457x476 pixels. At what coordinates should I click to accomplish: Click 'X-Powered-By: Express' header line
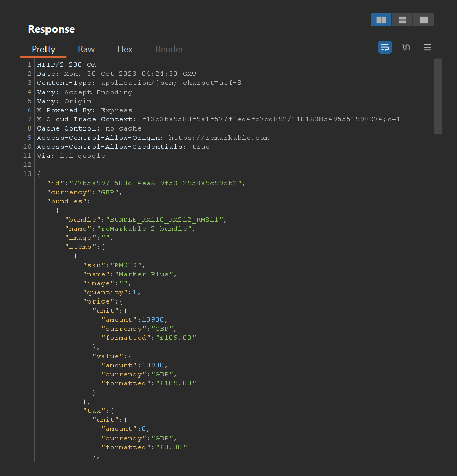click(x=84, y=110)
